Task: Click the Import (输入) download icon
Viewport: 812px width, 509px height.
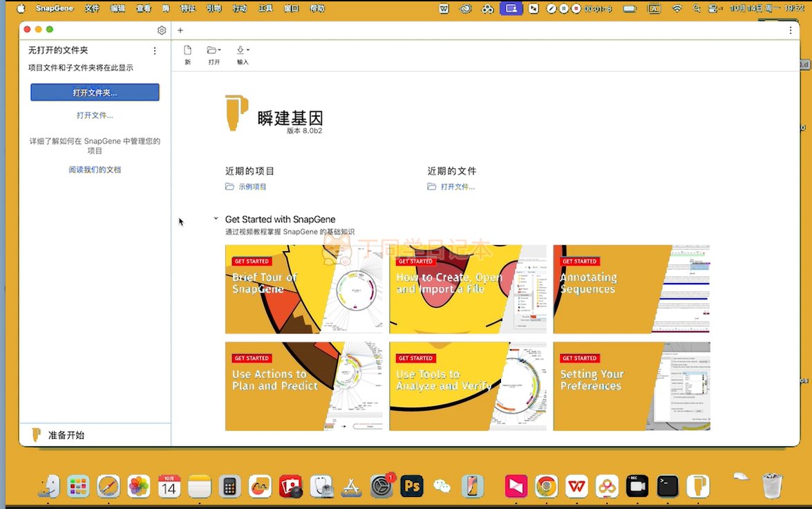Action: point(242,50)
